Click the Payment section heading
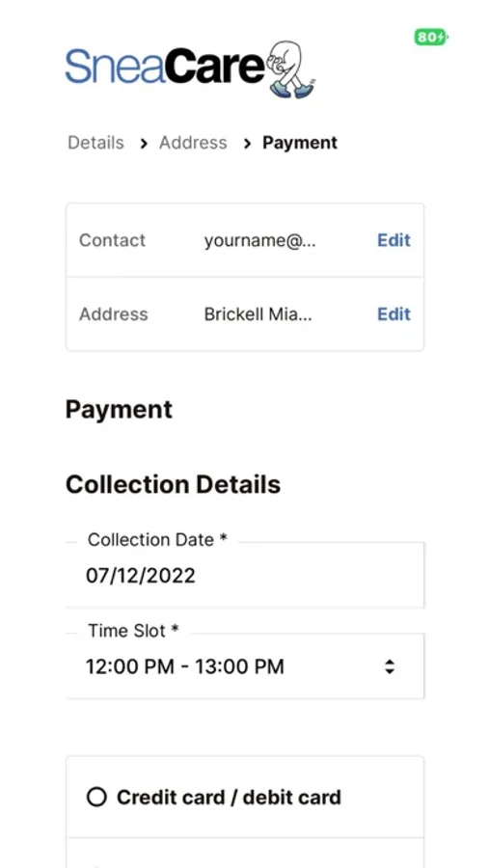This screenshot has width=489, height=868. [x=119, y=410]
